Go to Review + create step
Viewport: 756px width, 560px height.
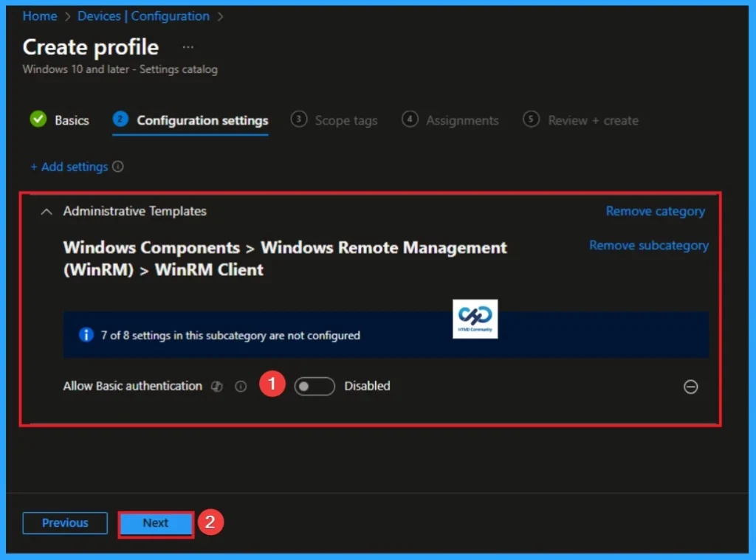(x=592, y=120)
